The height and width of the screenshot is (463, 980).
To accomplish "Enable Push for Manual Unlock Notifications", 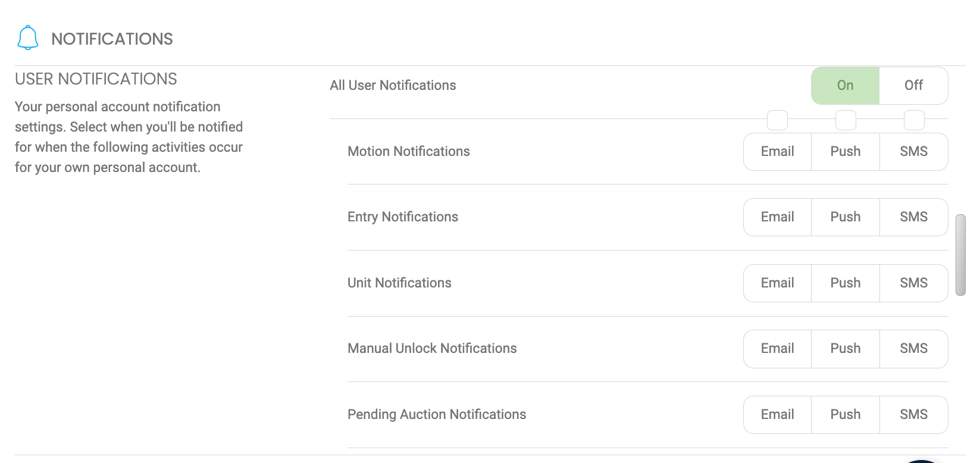I will [845, 349].
